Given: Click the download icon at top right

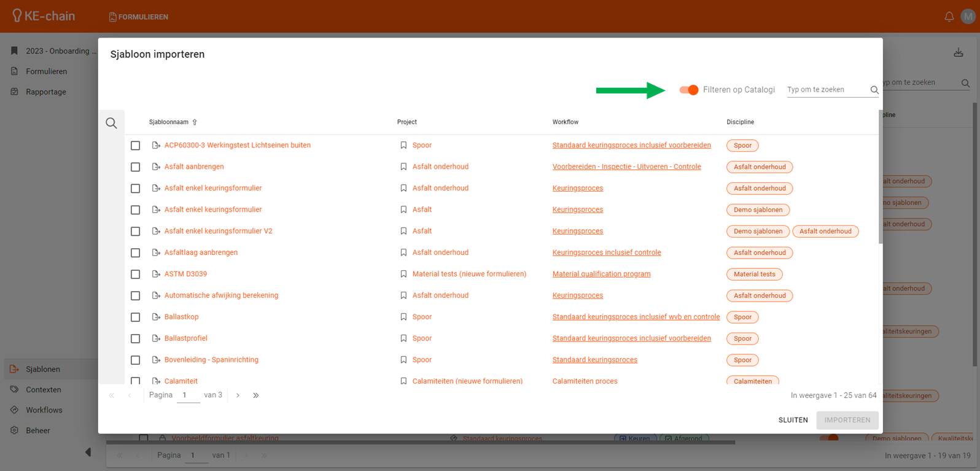Looking at the screenshot, I should click(958, 53).
